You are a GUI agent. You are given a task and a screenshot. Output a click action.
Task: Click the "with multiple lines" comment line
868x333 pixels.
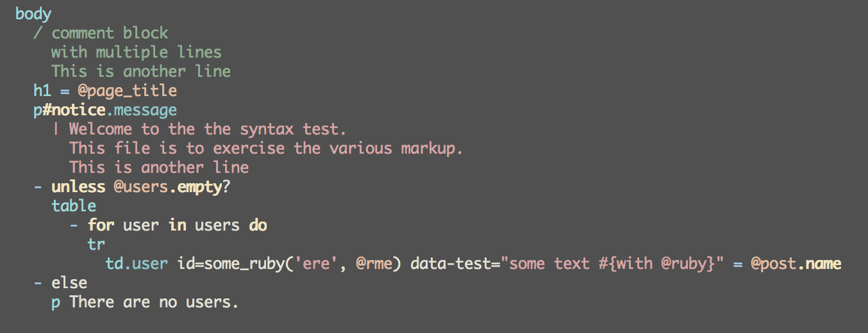pos(137,52)
